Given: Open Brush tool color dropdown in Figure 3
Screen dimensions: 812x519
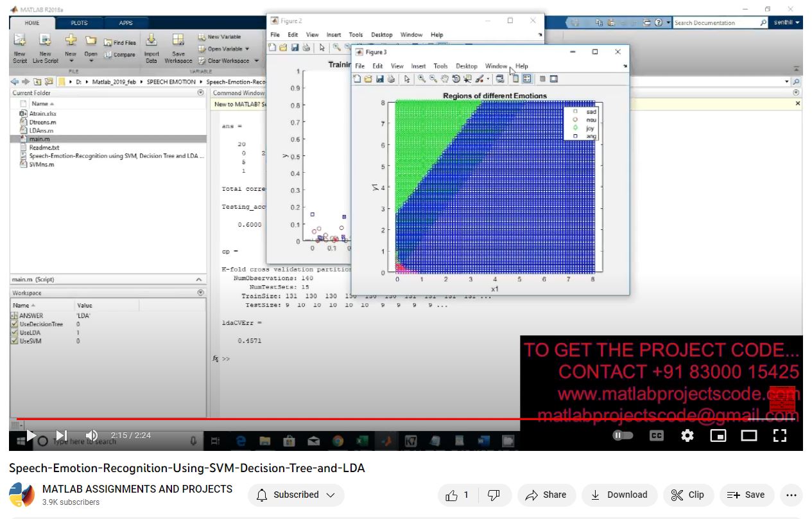Looking at the screenshot, I should point(488,80).
